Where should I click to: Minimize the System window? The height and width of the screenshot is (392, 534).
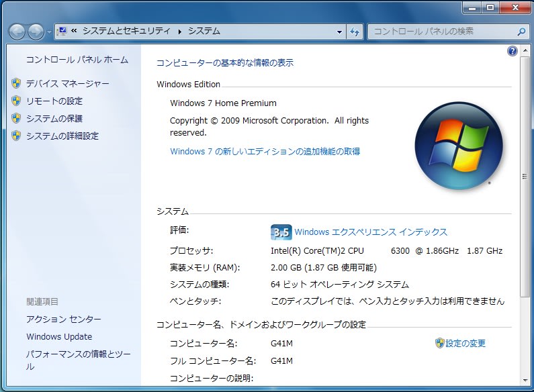[x=472, y=7]
